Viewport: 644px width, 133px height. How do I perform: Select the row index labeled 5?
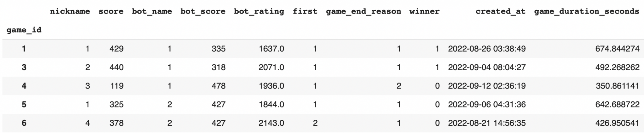point(24,105)
